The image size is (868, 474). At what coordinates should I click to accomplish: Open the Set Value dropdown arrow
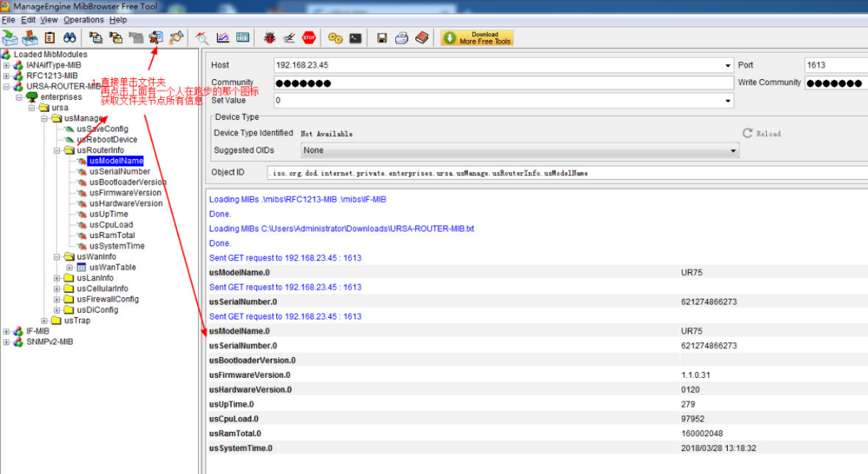728,101
